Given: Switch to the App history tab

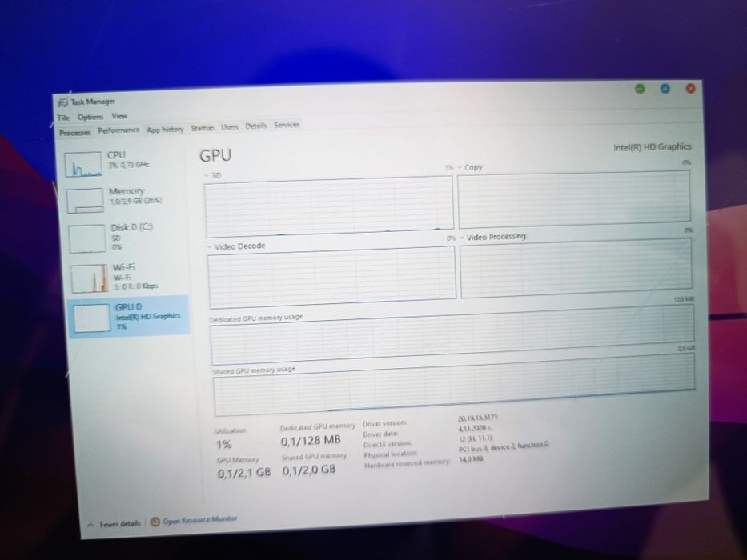Looking at the screenshot, I should (165, 129).
